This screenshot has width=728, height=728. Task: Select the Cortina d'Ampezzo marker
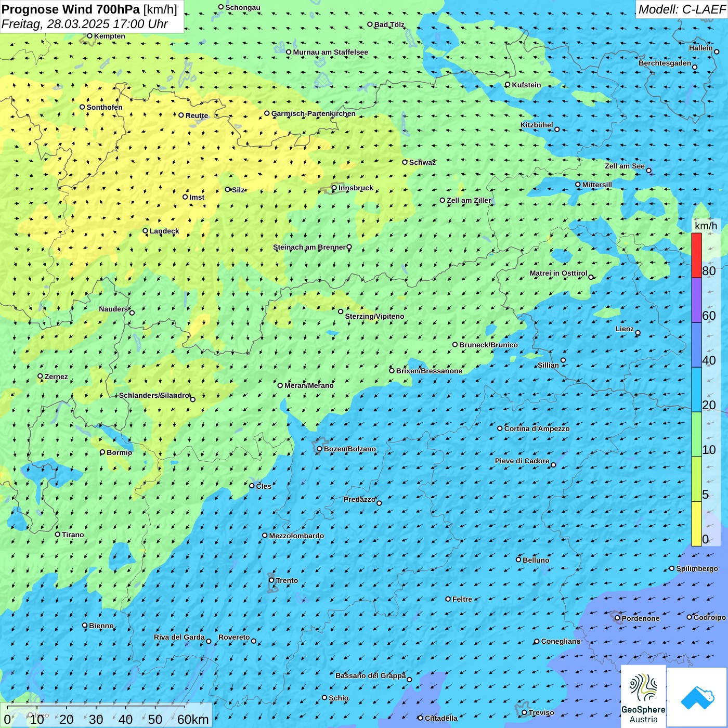[x=500, y=428]
